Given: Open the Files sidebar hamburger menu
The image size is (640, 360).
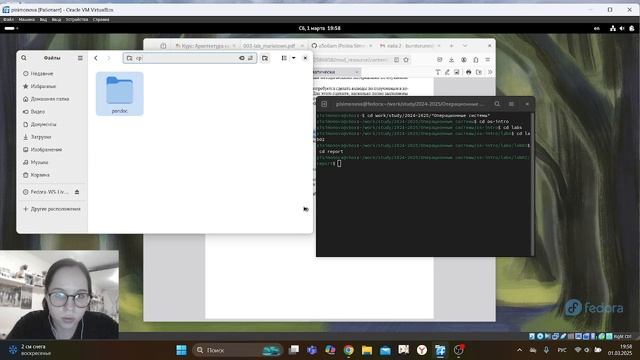Looking at the screenshot, I should point(80,58).
